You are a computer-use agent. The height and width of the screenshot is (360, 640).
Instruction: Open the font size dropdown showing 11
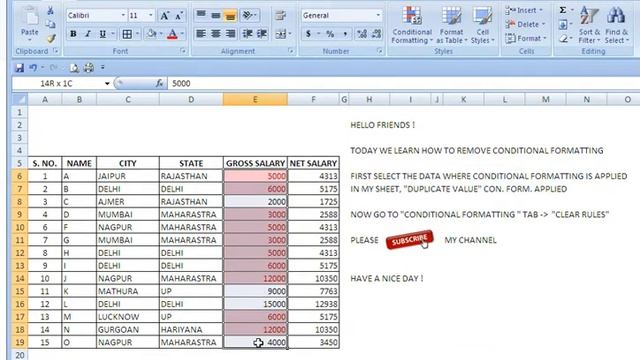coord(150,16)
